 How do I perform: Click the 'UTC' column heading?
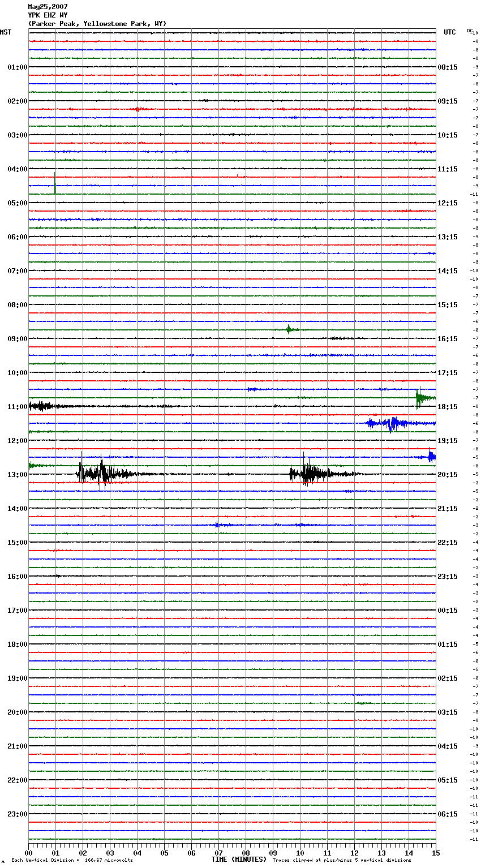coord(450,32)
